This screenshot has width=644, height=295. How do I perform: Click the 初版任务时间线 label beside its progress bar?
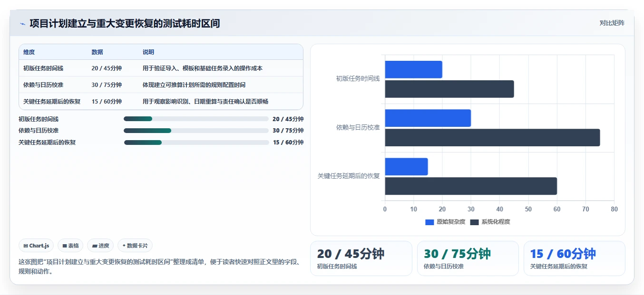(39, 119)
